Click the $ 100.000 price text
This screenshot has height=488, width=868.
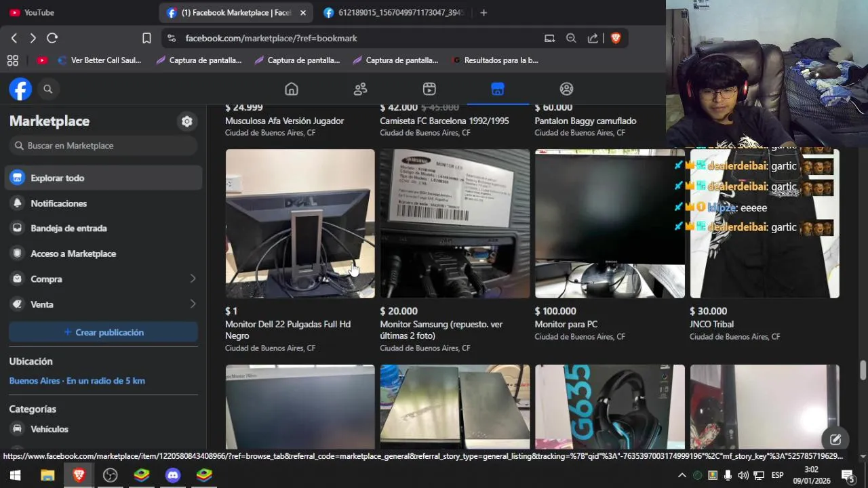pos(555,311)
